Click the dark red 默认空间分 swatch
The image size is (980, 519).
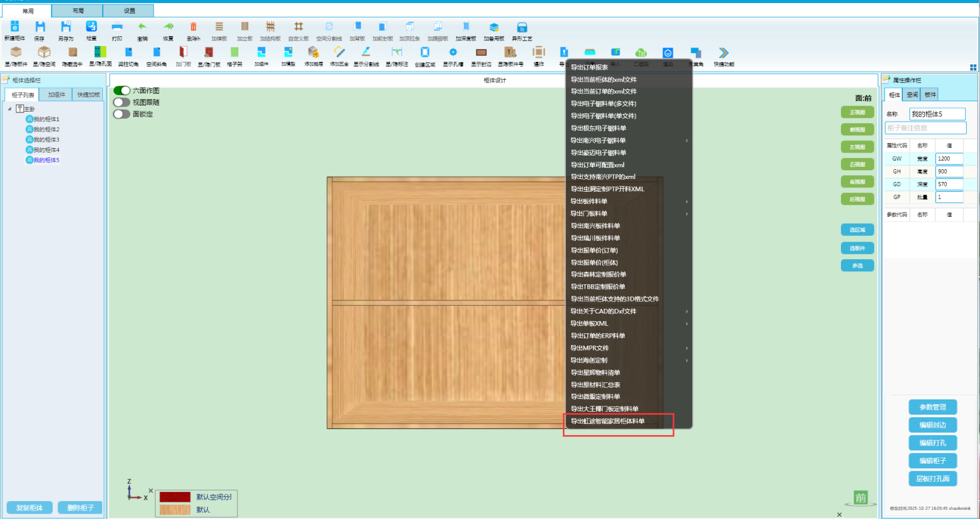coord(175,497)
